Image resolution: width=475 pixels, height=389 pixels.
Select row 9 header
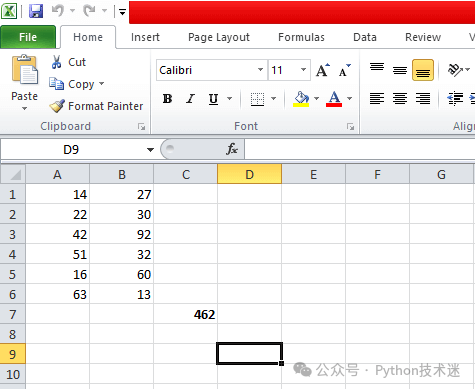13,354
